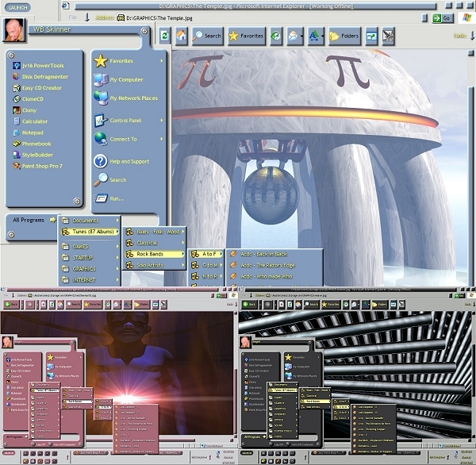Open My Computer in the start menu
Viewport: 476px width, 465px height.
[x=118, y=79]
